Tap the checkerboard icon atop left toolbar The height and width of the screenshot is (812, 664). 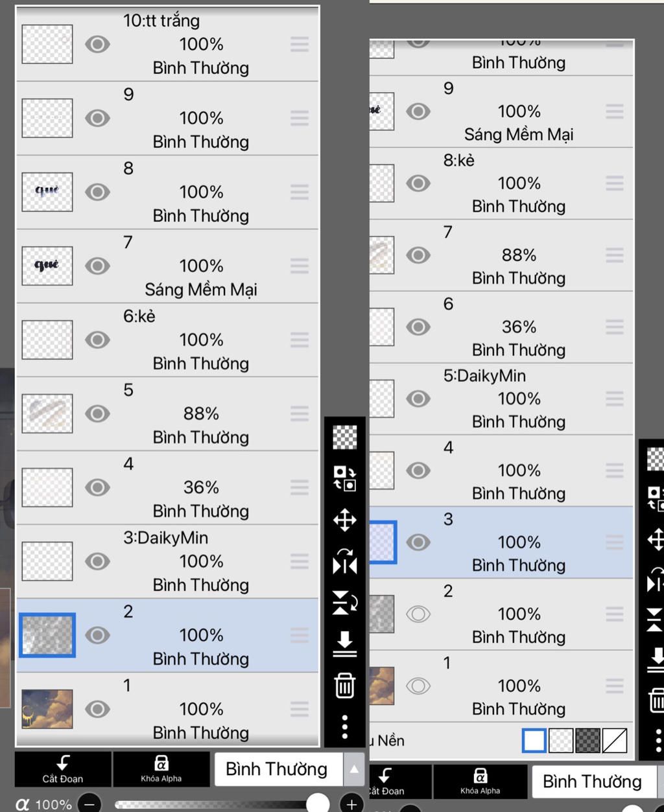click(x=344, y=437)
